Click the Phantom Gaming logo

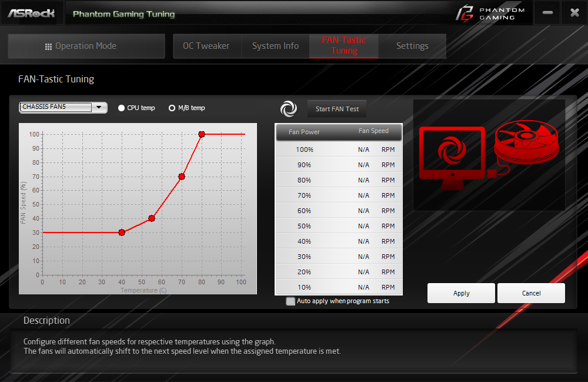click(x=490, y=13)
